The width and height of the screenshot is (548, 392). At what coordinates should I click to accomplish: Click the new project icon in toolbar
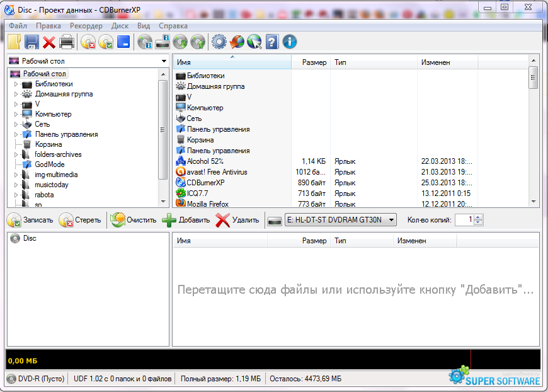[14, 42]
